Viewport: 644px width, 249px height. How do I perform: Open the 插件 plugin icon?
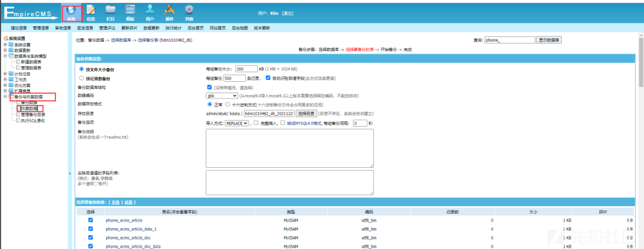pyautogui.click(x=169, y=10)
